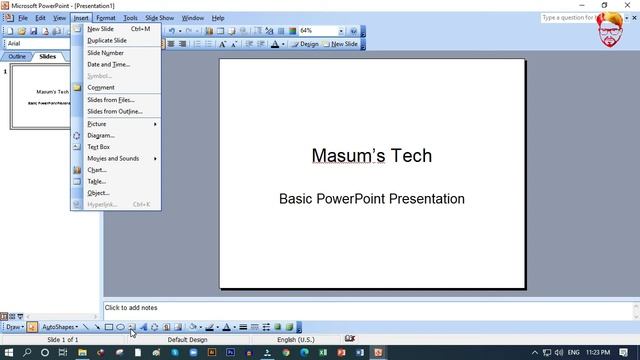This screenshot has height=360, width=640.
Task: Click the New Slide toolbar button
Action: tap(340, 44)
